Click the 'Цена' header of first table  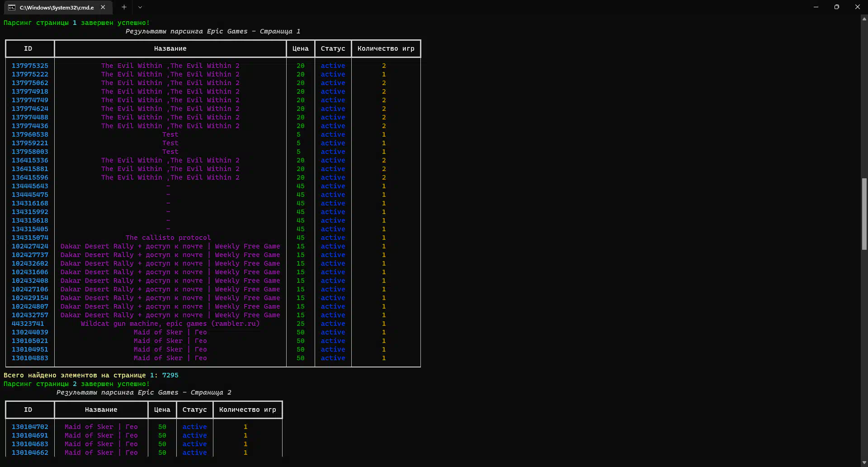coord(301,48)
